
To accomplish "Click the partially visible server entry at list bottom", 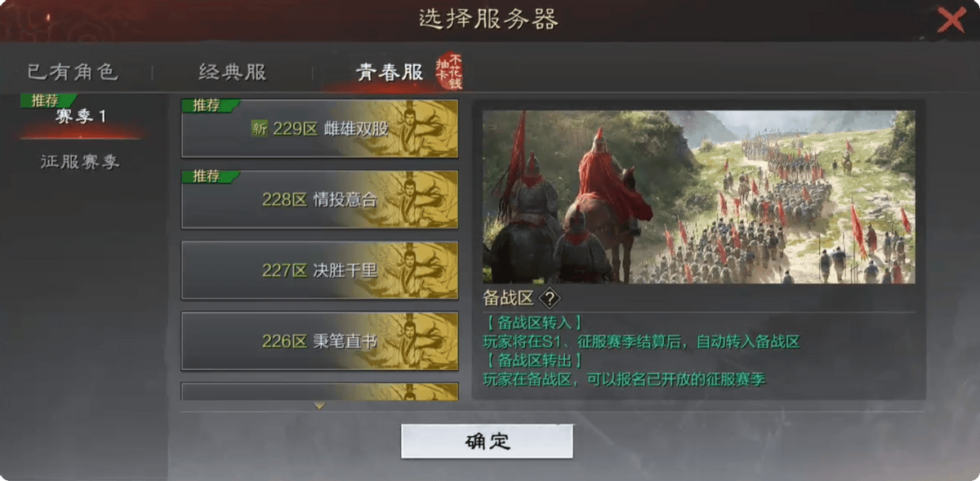I will pos(319,392).
